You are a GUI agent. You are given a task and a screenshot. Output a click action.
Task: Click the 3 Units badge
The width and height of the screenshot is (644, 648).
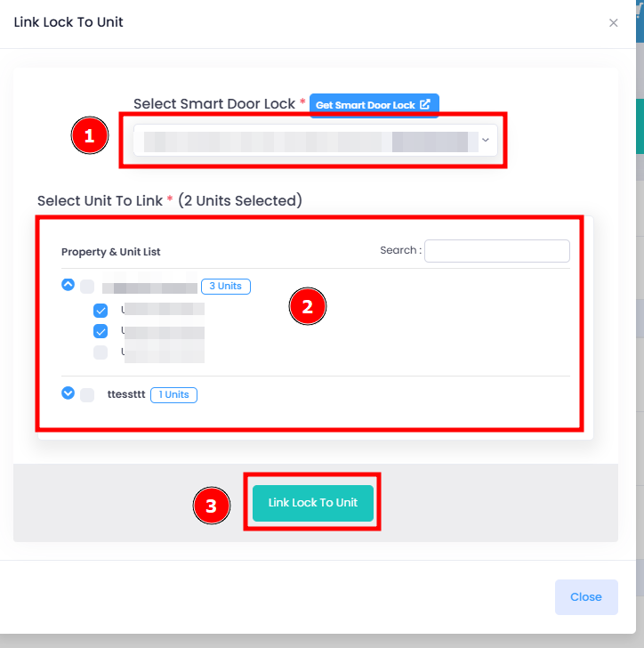pos(226,287)
